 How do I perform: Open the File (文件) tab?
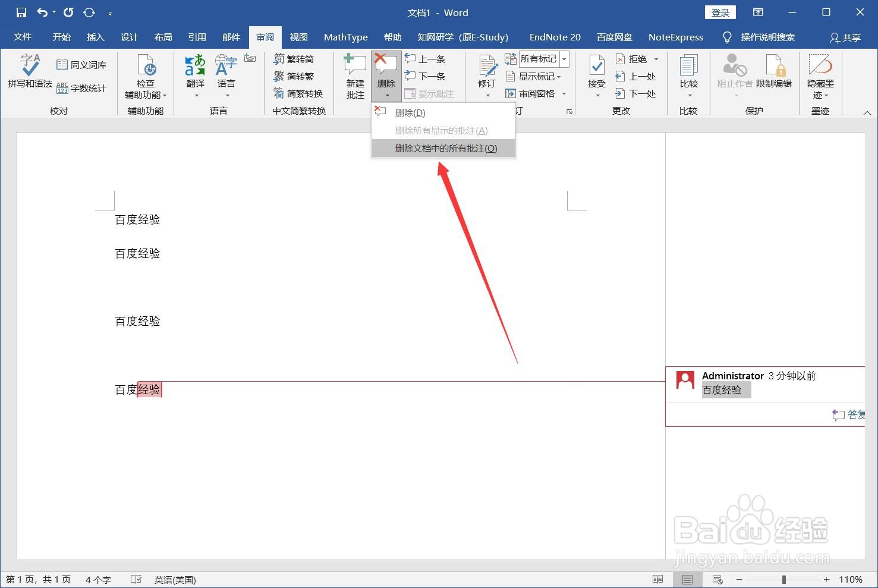[x=23, y=37]
